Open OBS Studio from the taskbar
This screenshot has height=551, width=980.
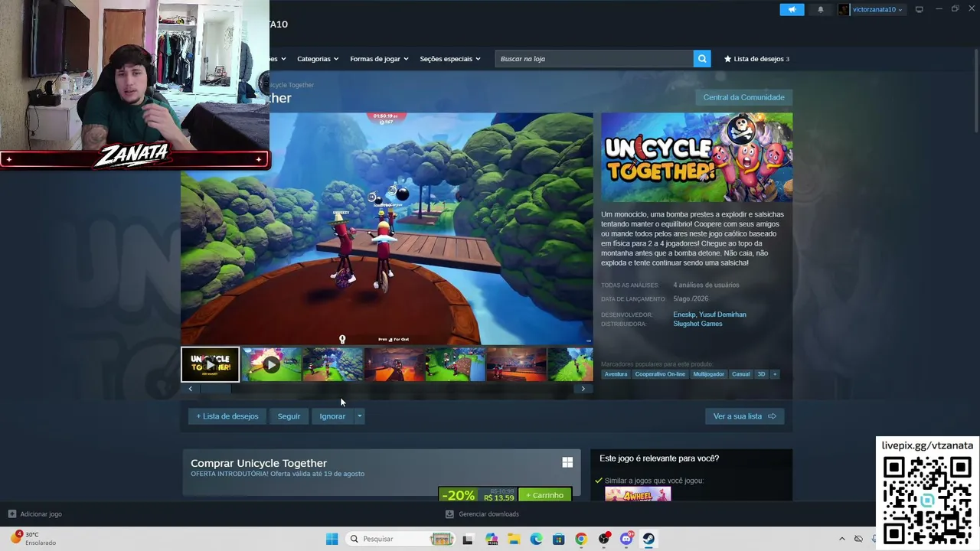click(604, 539)
